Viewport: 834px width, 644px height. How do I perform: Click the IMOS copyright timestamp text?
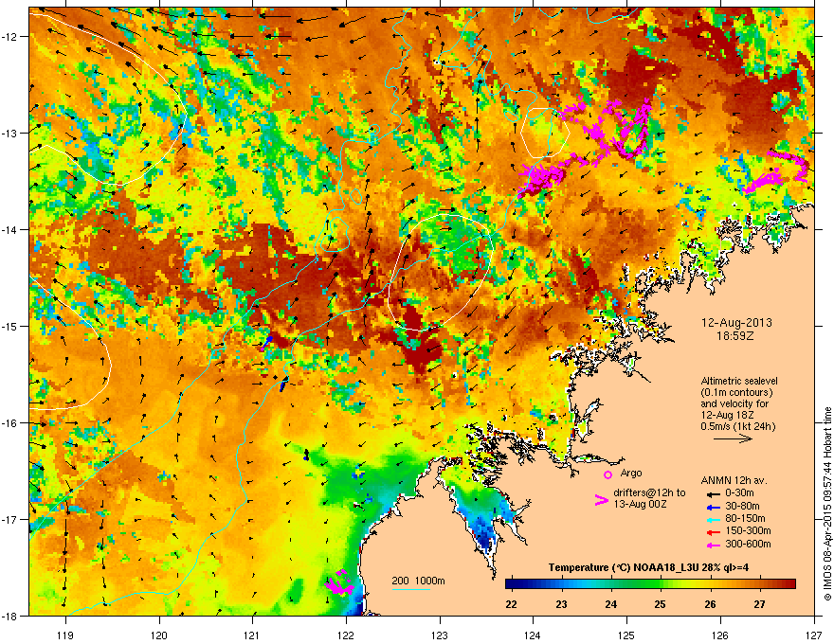coord(827,504)
